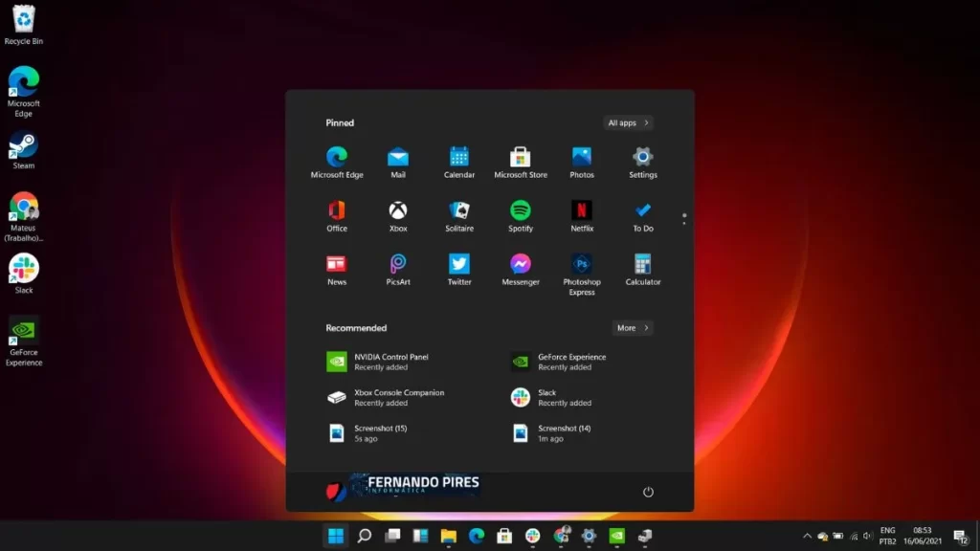The image size is (980, 551).
Task: Select GeForce Experience desktop shortcut
Action: 24,342
